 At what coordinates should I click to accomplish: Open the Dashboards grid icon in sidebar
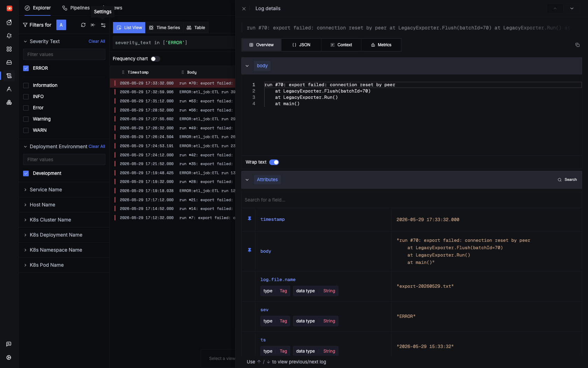coord(9,49)
